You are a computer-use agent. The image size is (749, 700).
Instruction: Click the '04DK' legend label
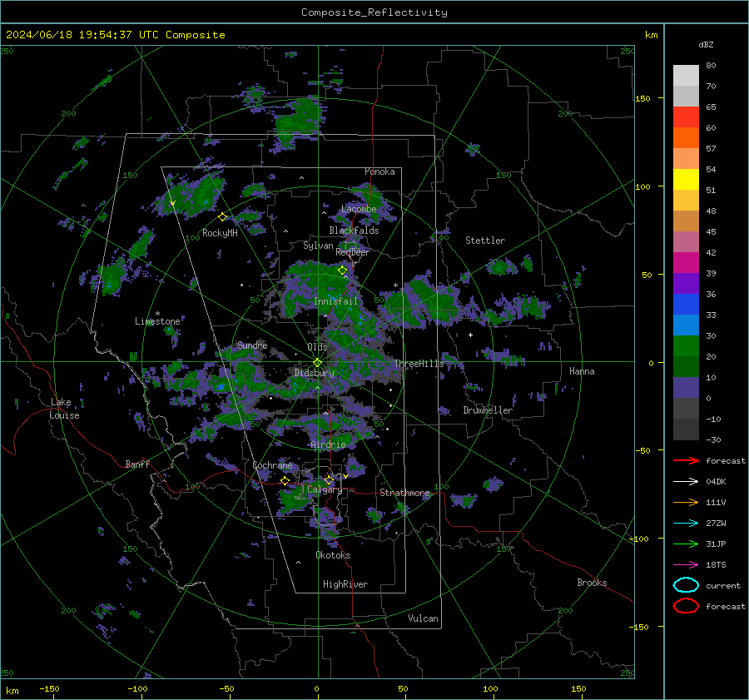click(716, 482)
